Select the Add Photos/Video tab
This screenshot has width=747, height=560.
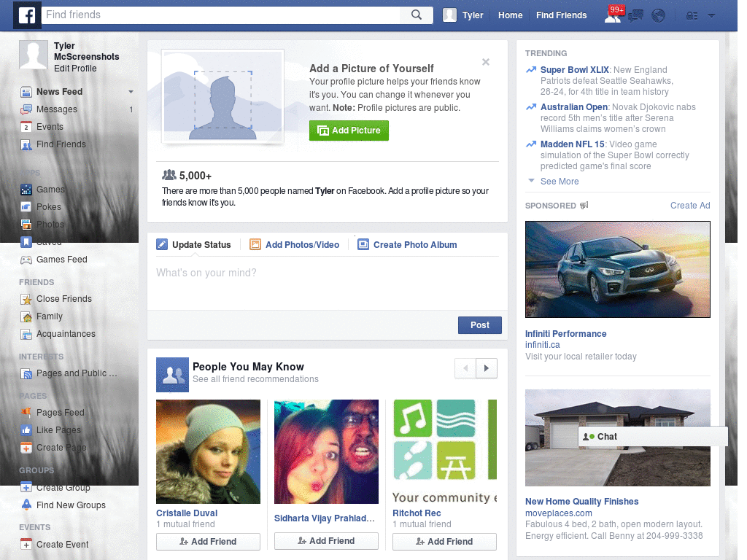tap(295, 245)
